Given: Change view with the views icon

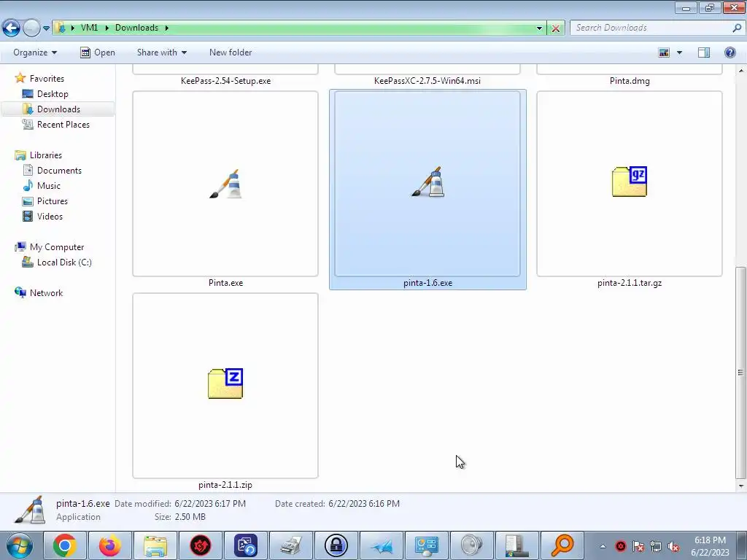Looking at the screenshot, I should coord(664,52).
